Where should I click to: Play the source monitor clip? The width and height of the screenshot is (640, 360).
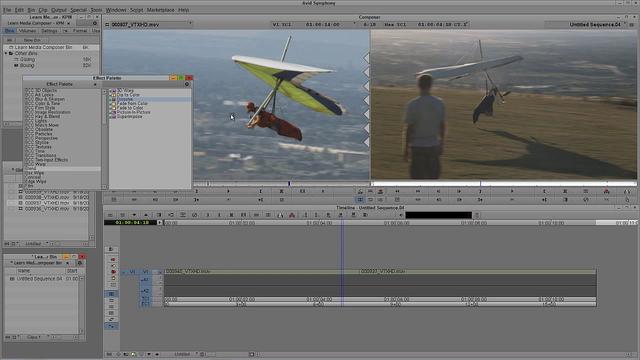(228, 191)
